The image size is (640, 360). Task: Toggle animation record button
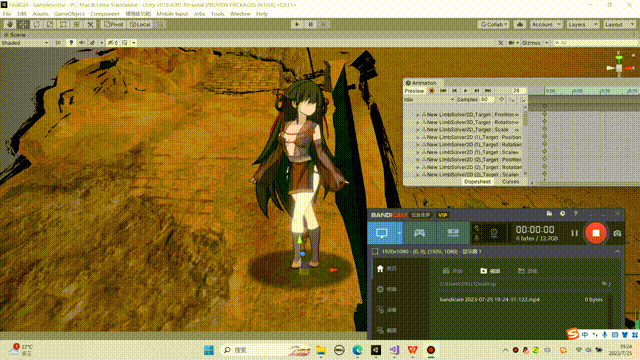[x=431, y=91]
